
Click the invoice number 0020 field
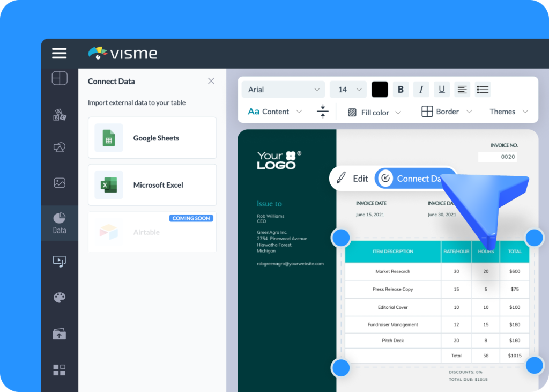click(497, 156)
